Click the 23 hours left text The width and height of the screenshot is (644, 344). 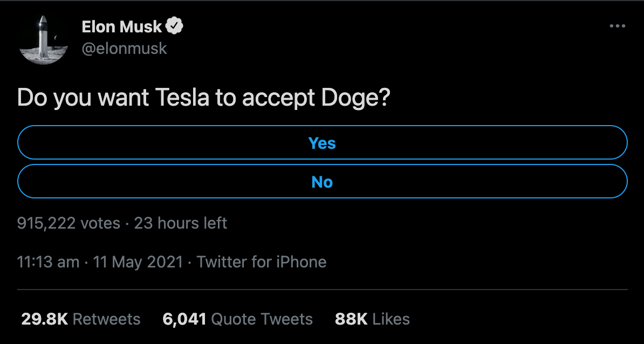coord(181,223)
